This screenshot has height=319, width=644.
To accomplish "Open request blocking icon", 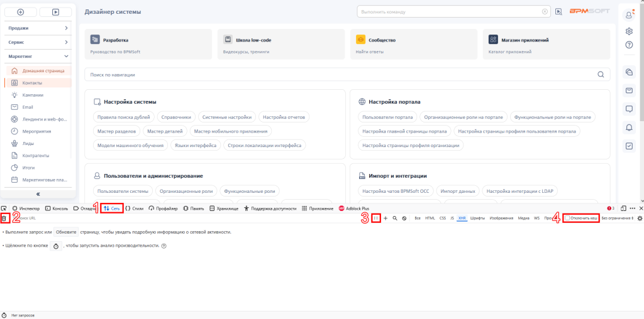I will click(404, 219).
